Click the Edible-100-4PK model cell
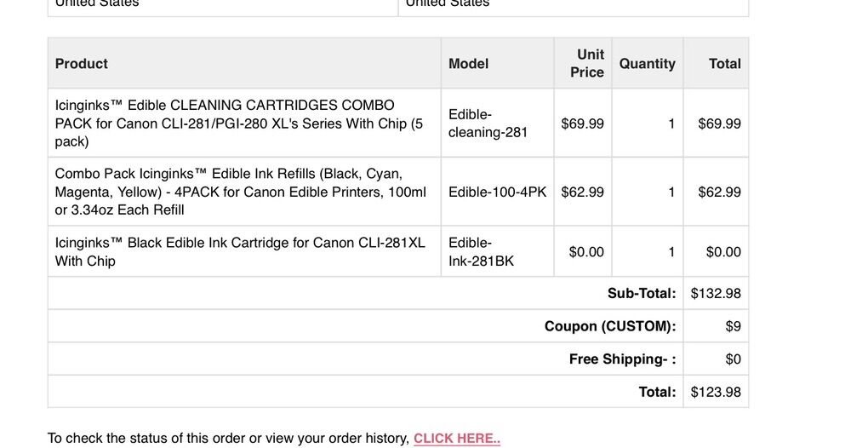 pos(497,192)
